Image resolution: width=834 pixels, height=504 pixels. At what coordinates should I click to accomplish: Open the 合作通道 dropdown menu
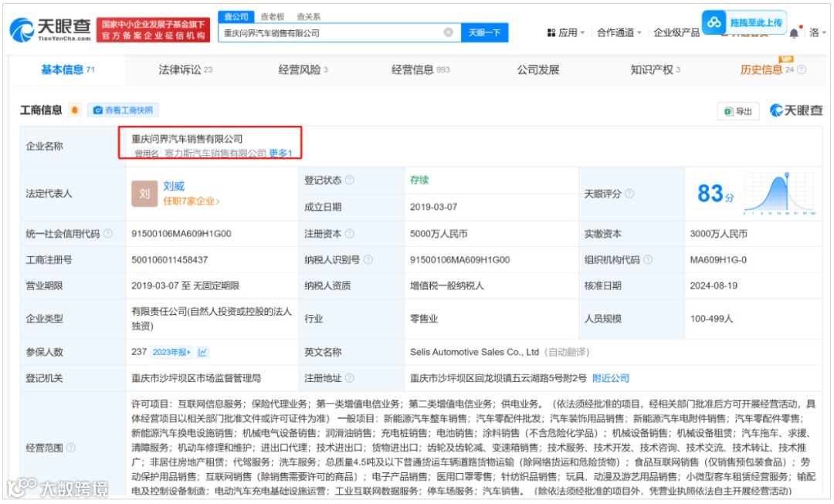(619, 32)
